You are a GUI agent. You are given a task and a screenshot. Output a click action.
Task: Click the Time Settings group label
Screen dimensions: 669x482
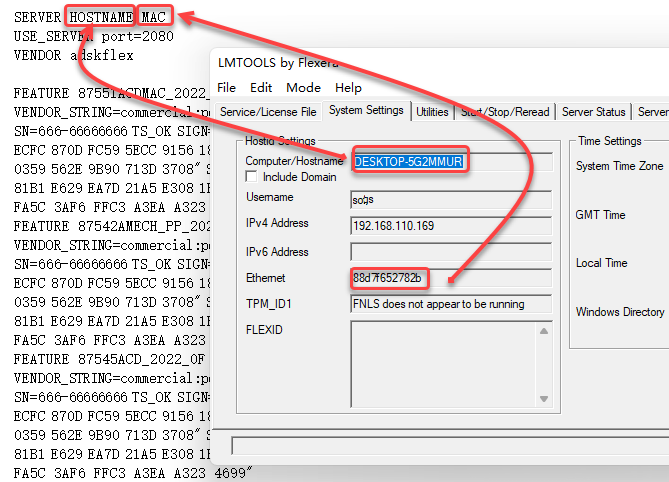[610, 141]
